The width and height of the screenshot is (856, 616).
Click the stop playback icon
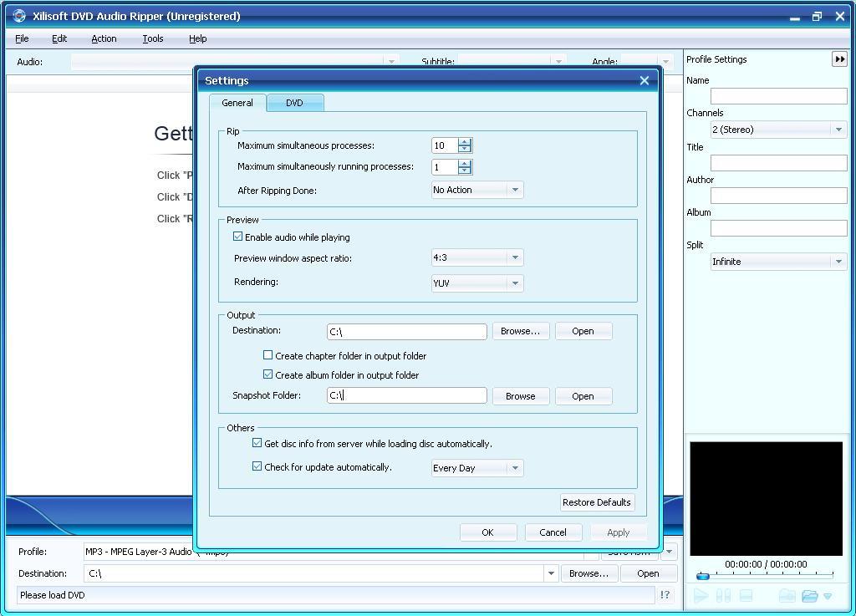(x=746, y=595)
